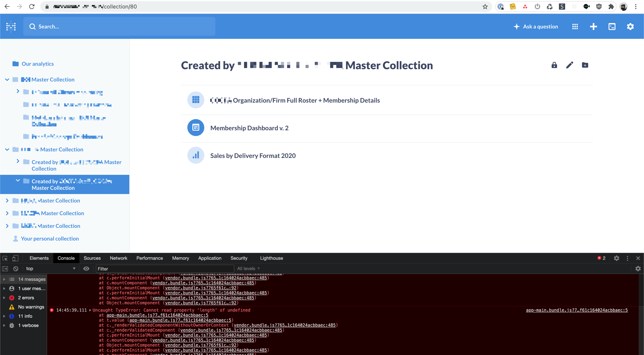Viewport: 644px width, 355px height.
Task: Collapse the selected Created by collection
Action: point(18,181)
